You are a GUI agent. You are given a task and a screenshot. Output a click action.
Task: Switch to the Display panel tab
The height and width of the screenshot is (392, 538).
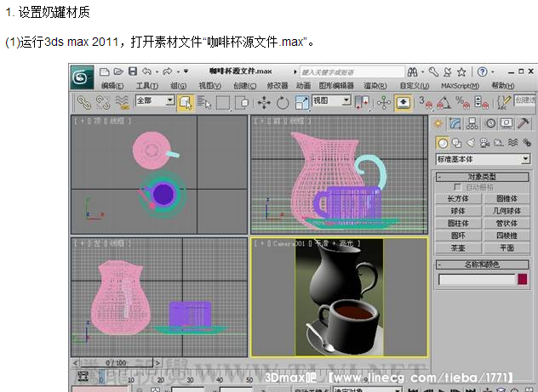click(507, 123)
